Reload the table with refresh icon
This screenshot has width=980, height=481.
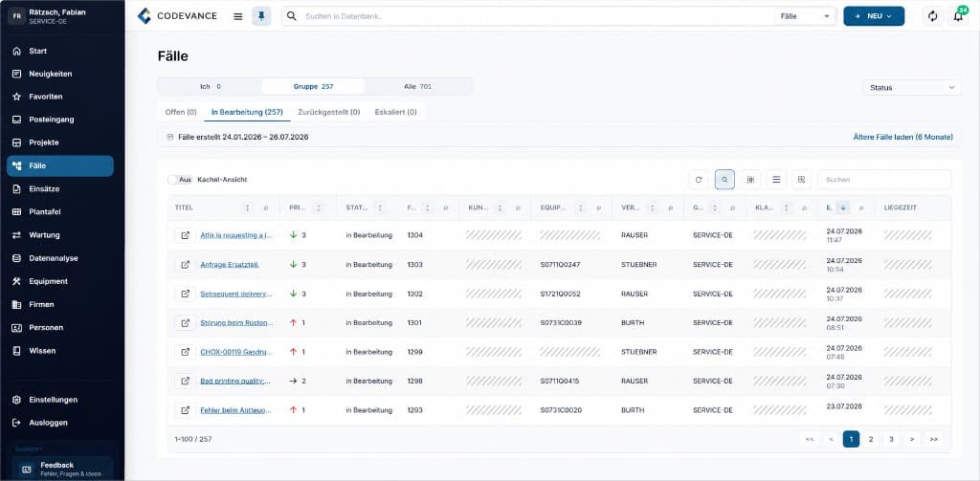click(x=699, y=180)
